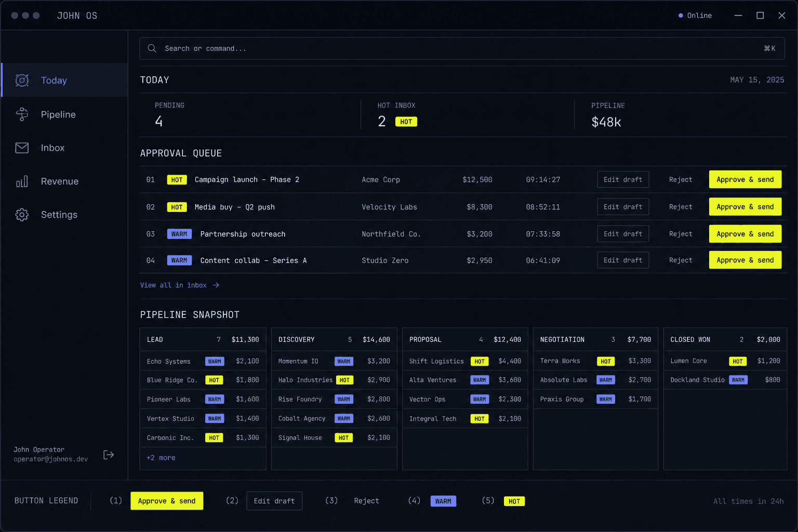Edit draft for Media buy – Q2 push
The height and width of the screenshot is (532, 798).
coord(623,207)
